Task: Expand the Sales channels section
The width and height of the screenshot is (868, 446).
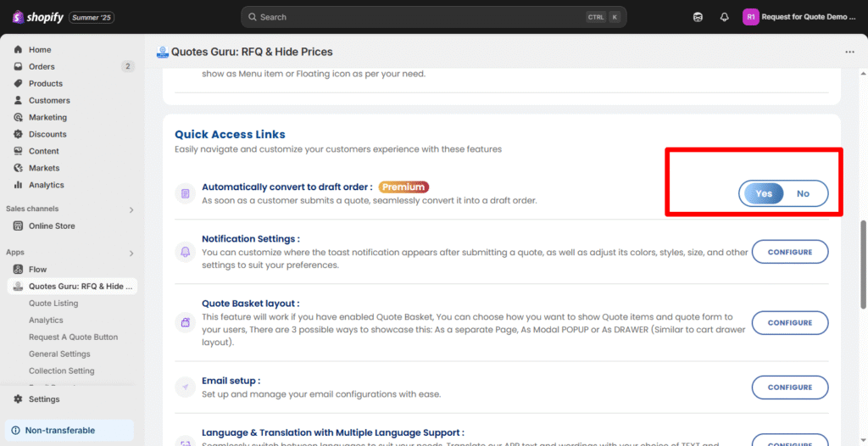Action: 131,210
